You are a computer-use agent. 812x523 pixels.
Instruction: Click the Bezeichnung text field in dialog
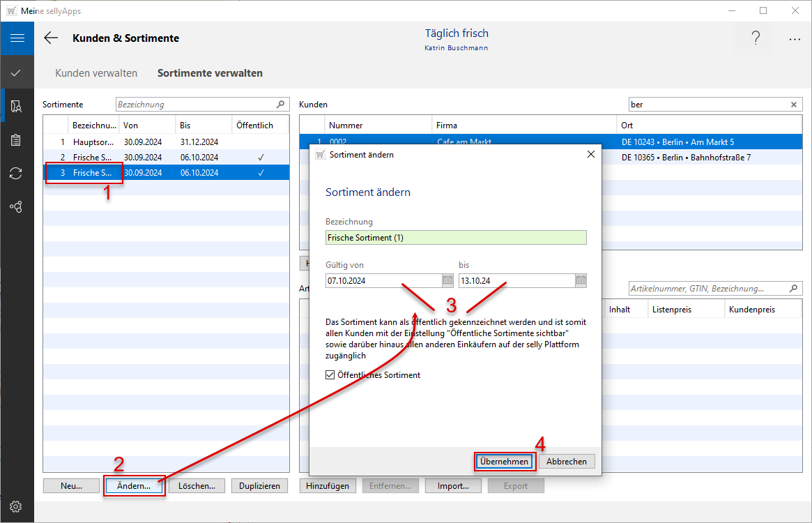click(x=456, y=238)
